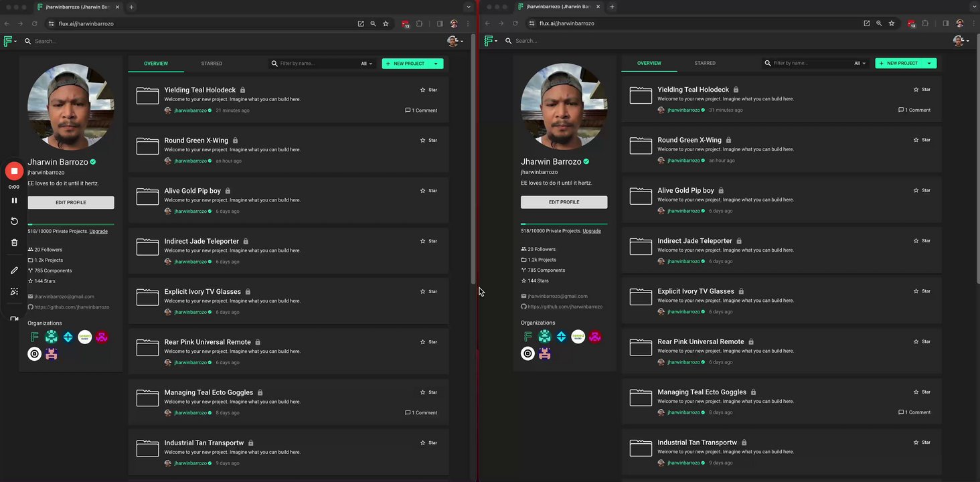This screenshot has width=980, height=482.
Task: Open the pink robot organization in right window
Action: click(x=545, y=353)
